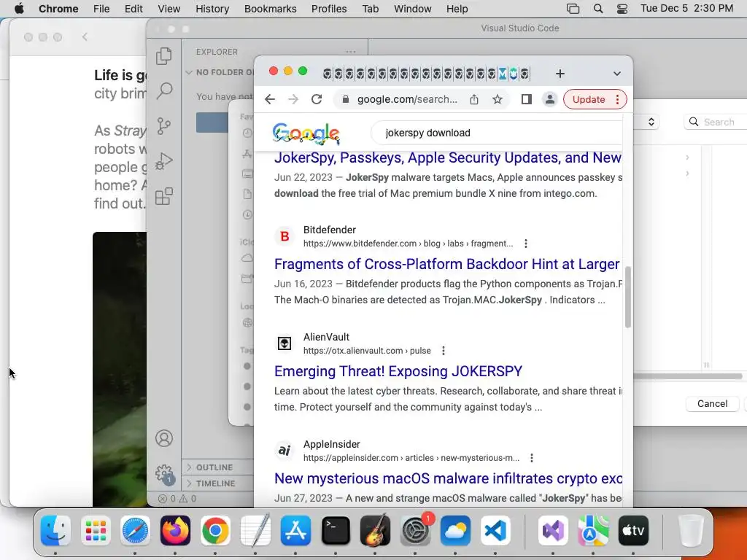Switch to the tab with the teal shield favicon
Viewport: 747px width, 560px height.
514,74
